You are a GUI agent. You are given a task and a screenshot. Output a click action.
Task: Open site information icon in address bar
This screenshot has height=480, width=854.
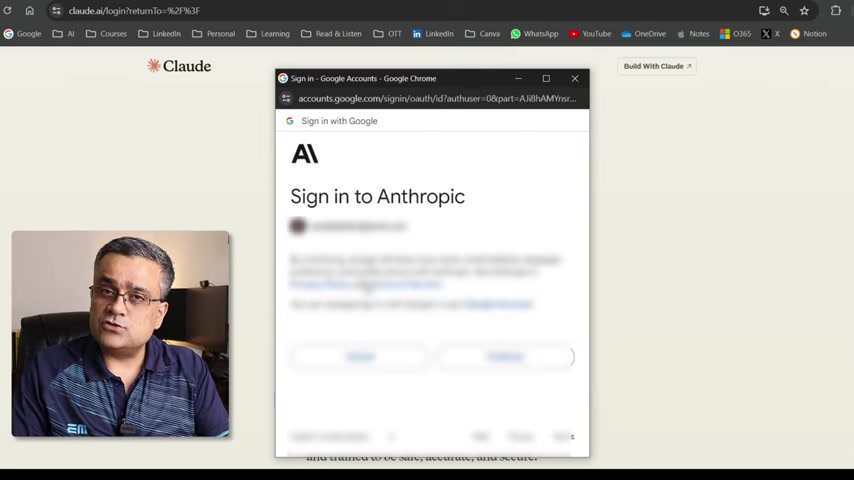click(56, 10)
